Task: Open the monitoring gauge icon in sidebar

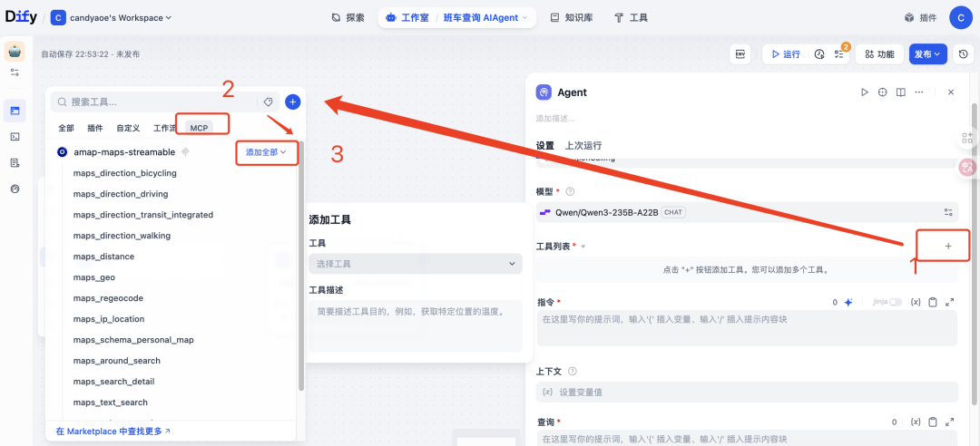Action: click(15, 189)
